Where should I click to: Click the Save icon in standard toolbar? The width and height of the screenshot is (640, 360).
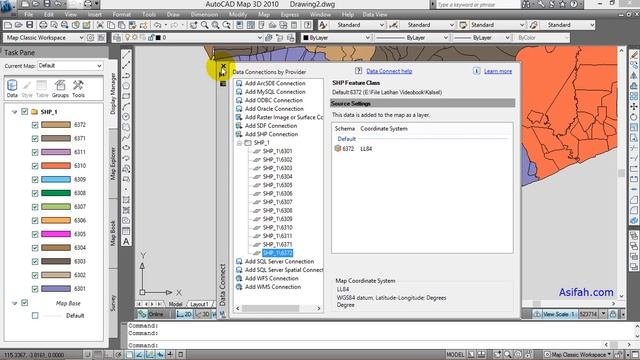pyautogui.click(x=29, y=25)
